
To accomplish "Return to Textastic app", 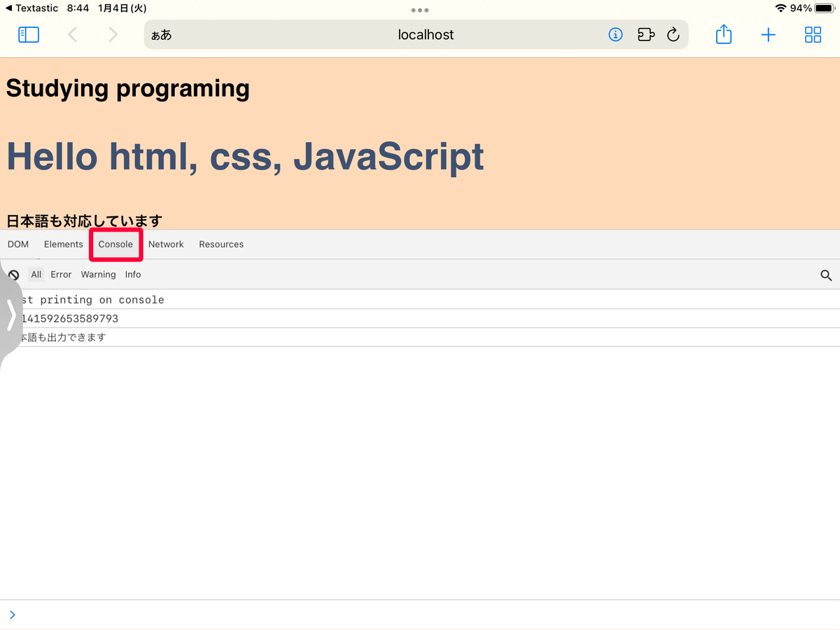I will pos(31,8).
